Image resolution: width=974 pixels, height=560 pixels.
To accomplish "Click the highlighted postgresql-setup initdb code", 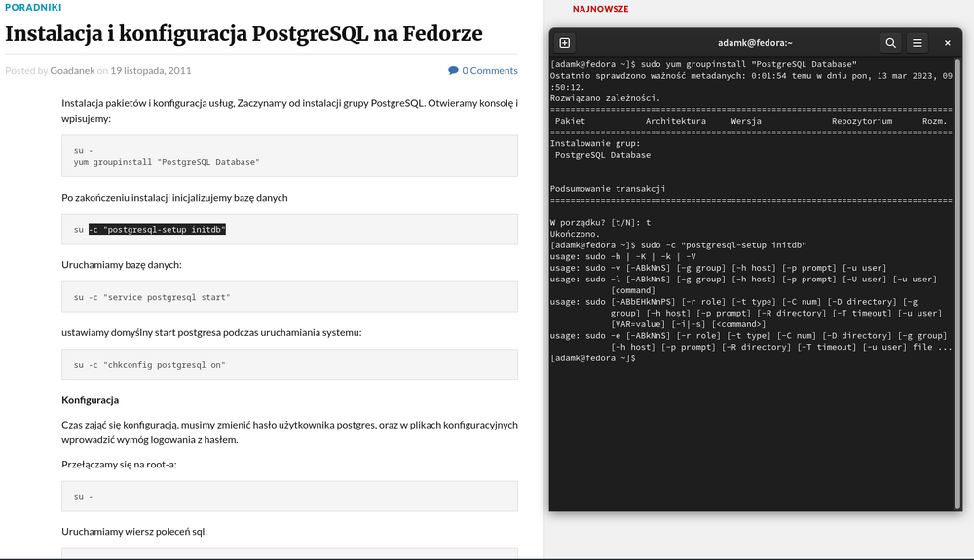I will click(x=157, y=230).
